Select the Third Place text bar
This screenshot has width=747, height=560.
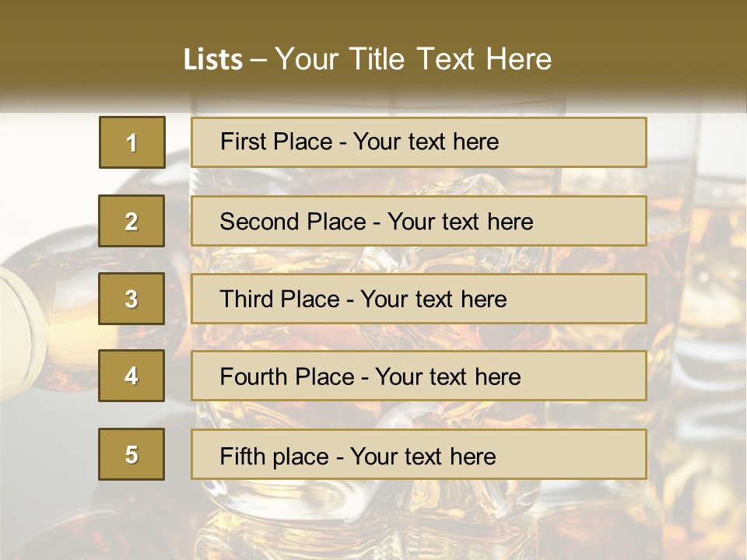[x=419, y=299]
